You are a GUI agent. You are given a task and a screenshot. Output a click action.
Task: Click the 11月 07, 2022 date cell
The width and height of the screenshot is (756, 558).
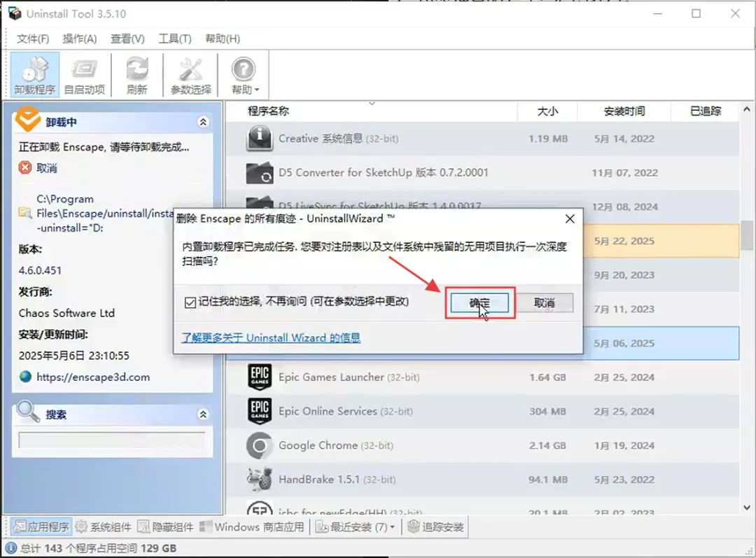[x=625, y=173]
